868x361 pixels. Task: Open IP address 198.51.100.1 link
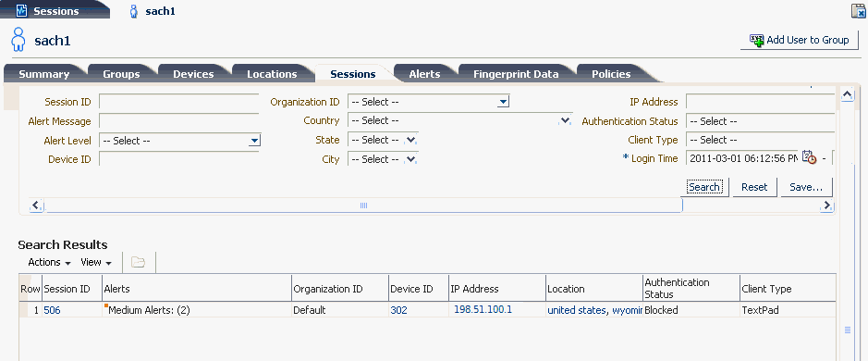[483, 309]
